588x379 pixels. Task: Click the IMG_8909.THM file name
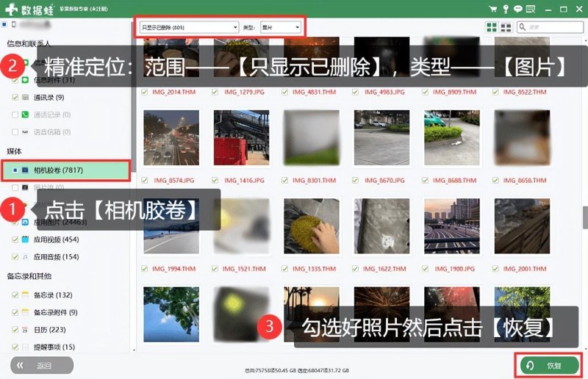point(454,92)
